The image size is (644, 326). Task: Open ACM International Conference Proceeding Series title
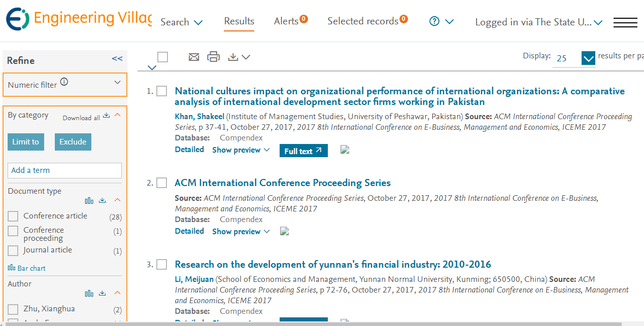click(283, 183)
